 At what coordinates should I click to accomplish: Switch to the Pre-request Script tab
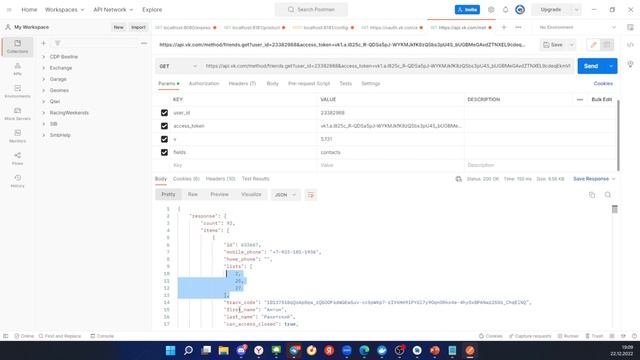point(309,83)
